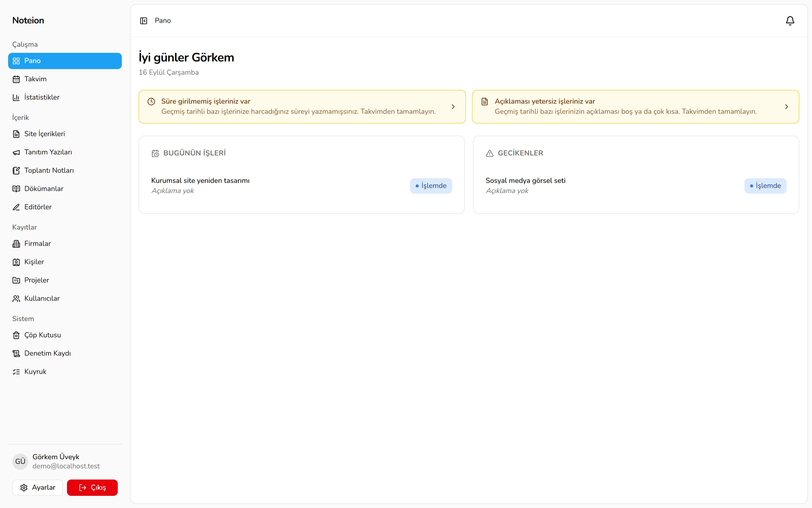
Task: Click the Denetim Kaydı scroll icon
Action: click(x=16, y=354)
